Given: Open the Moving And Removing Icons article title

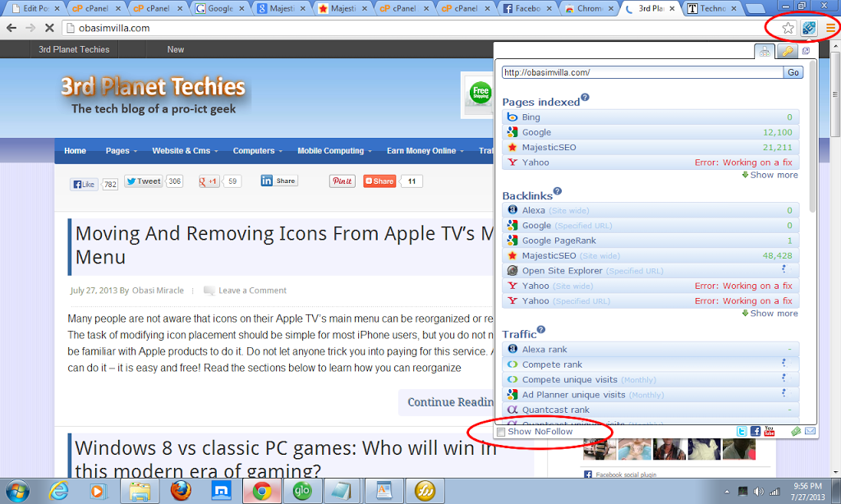Looking at the screenshot, I should (x=284, y=245).
